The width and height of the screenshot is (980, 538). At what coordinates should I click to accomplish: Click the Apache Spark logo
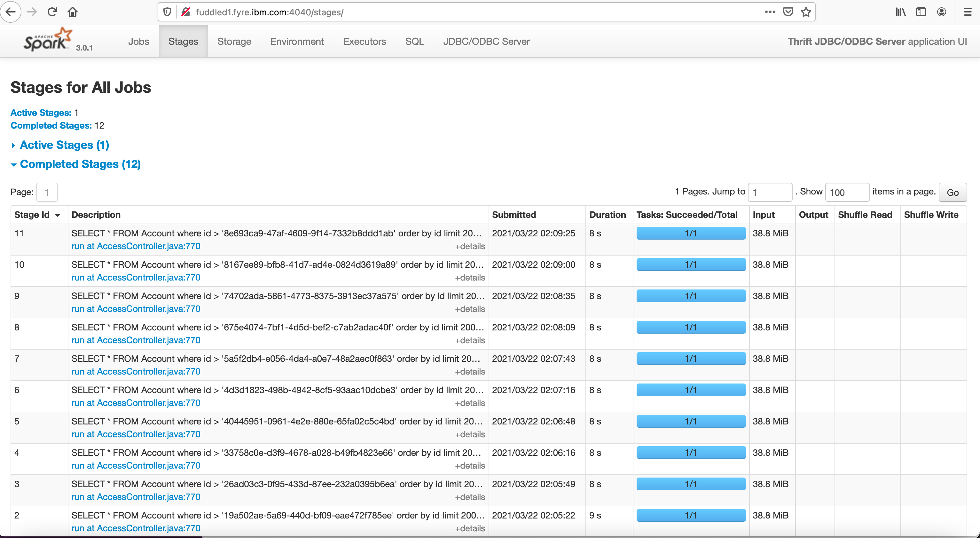[x=46, y=39]
